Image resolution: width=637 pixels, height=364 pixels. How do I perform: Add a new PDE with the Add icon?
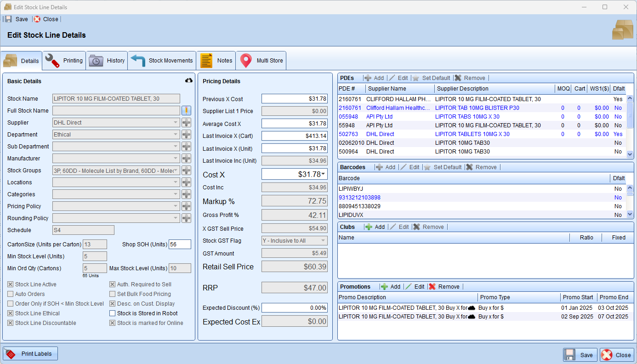(x=369, y=78)
